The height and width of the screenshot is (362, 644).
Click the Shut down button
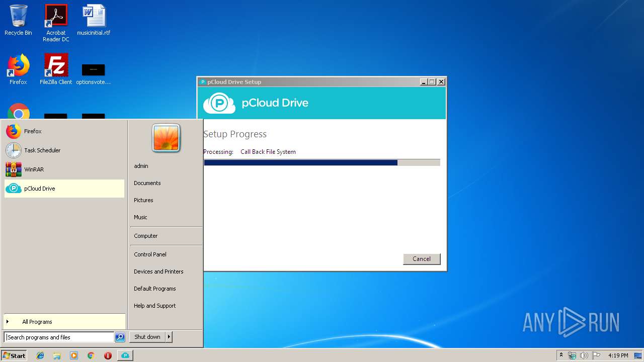147,337
